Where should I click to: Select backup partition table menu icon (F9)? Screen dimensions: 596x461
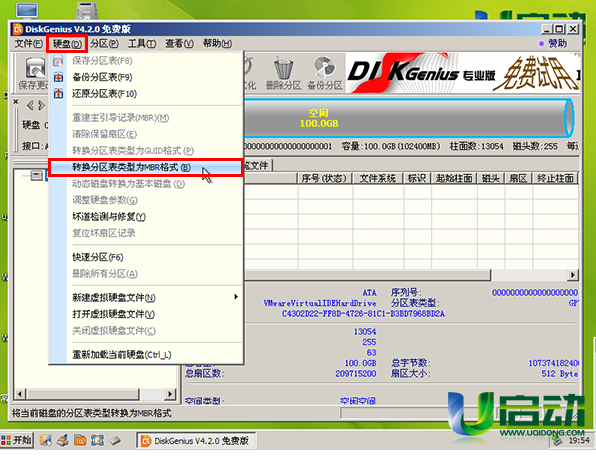pyautogui.click(x=58, y=77)
